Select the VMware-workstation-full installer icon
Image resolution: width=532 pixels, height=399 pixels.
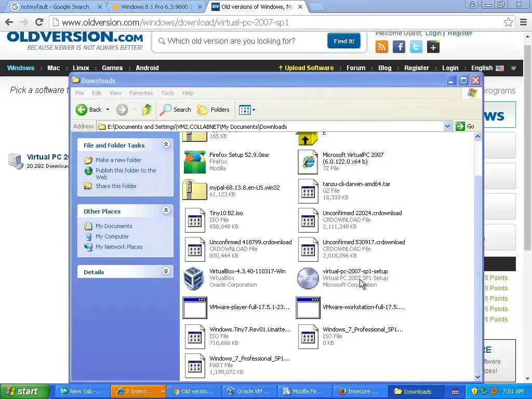[x=308, y=308]
